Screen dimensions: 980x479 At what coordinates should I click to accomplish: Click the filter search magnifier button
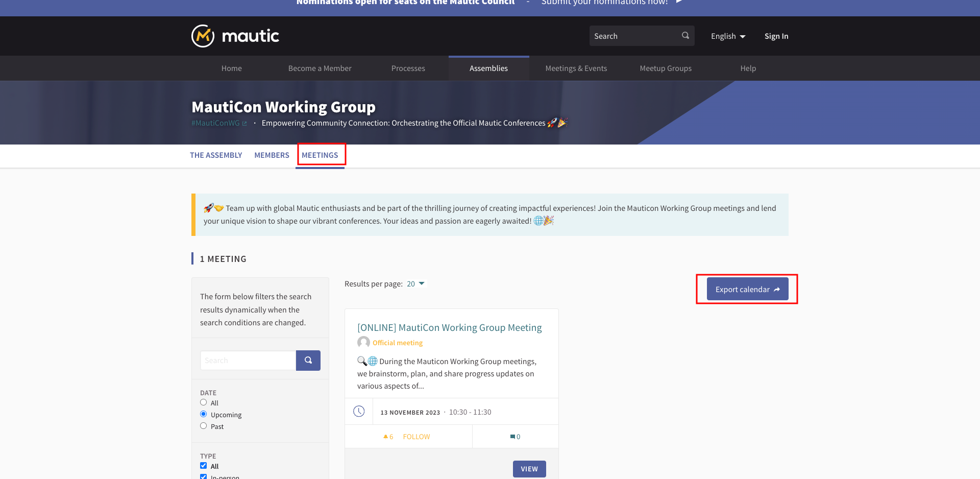(x=308, y=361)
